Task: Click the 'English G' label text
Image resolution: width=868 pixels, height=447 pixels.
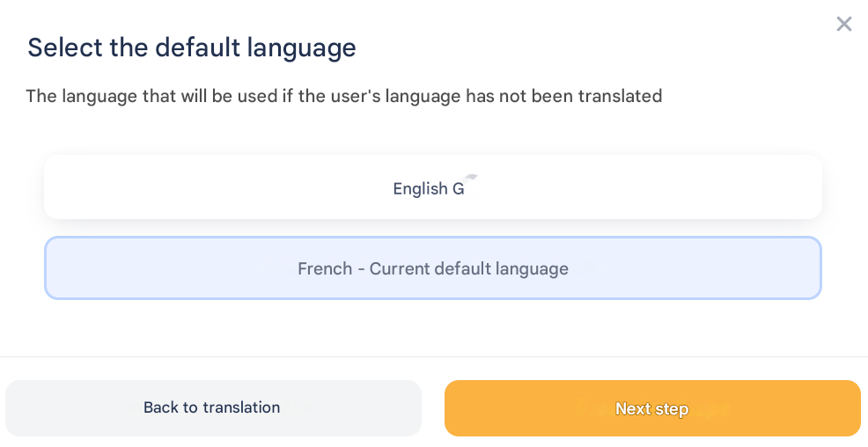Action: 428,189
